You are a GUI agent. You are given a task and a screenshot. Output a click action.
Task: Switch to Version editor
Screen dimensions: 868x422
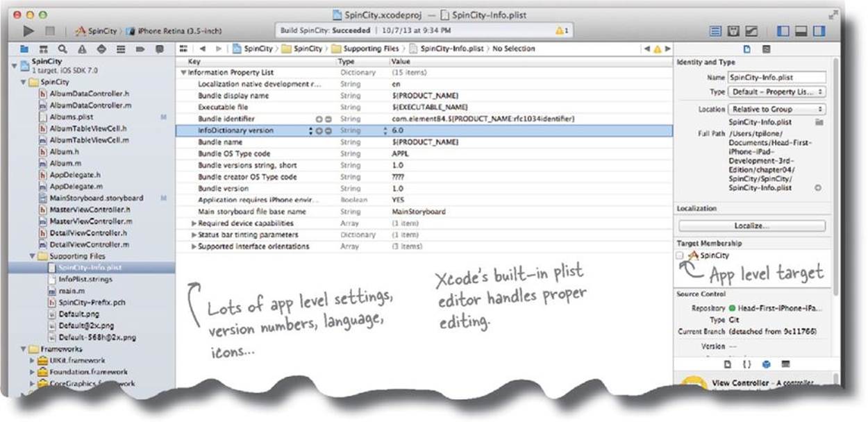click(x=751, y=31)
